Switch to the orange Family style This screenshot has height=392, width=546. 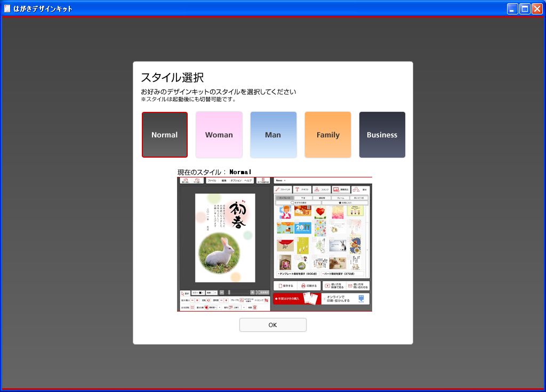[328, 135]
